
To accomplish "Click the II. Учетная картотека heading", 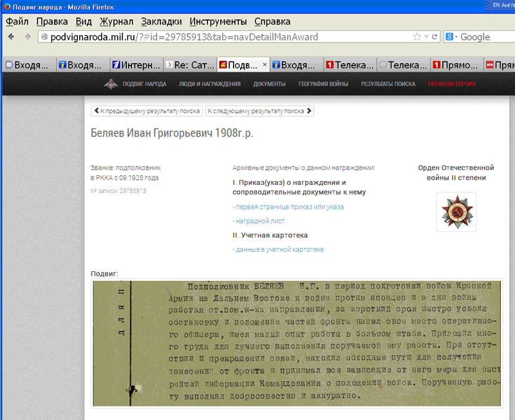I will [270, 235].
